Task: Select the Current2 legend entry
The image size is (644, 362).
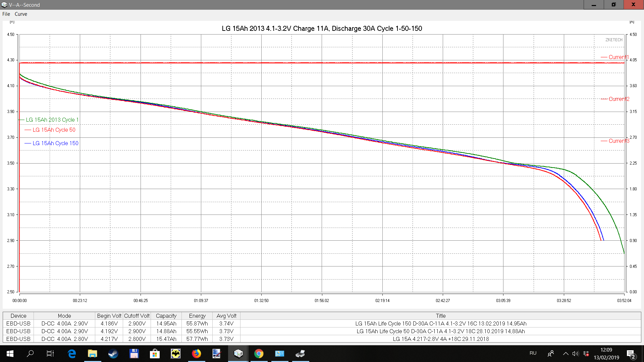Action: coord(619,99)
